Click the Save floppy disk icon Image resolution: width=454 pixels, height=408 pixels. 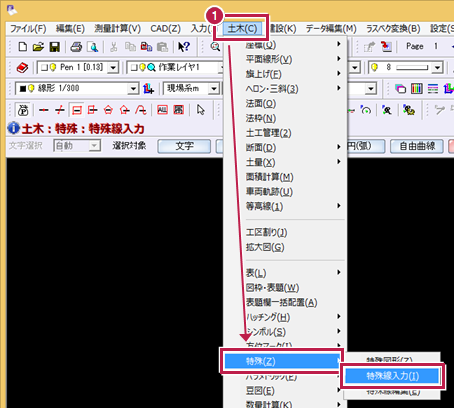pos(54,47)
